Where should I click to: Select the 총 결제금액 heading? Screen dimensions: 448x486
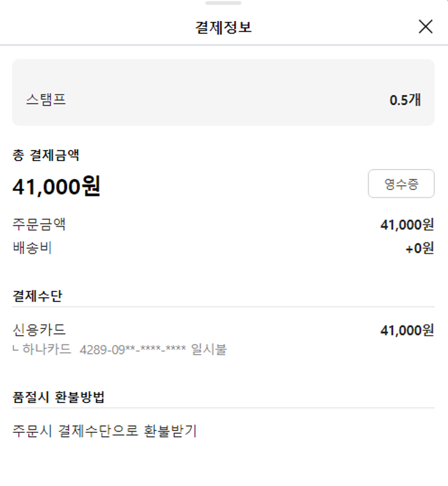pos(46,156)
